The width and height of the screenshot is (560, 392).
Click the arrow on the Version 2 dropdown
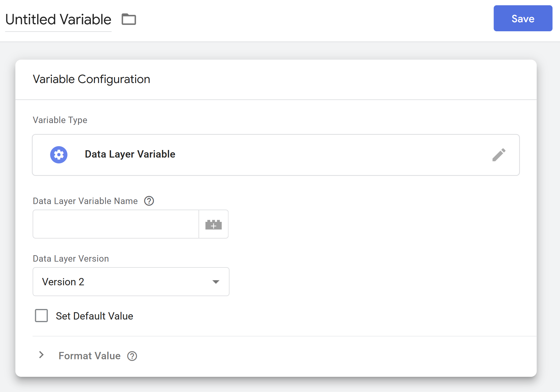click(216, 282)
